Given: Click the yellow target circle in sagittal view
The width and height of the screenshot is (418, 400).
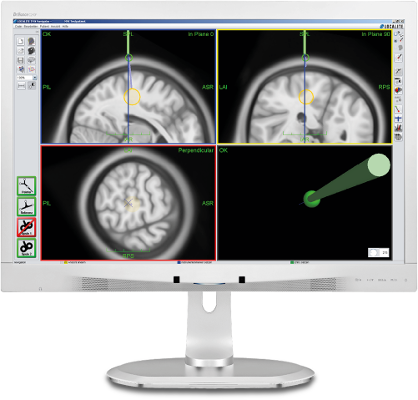Looking at the screenshot, I should coord(132,97).
